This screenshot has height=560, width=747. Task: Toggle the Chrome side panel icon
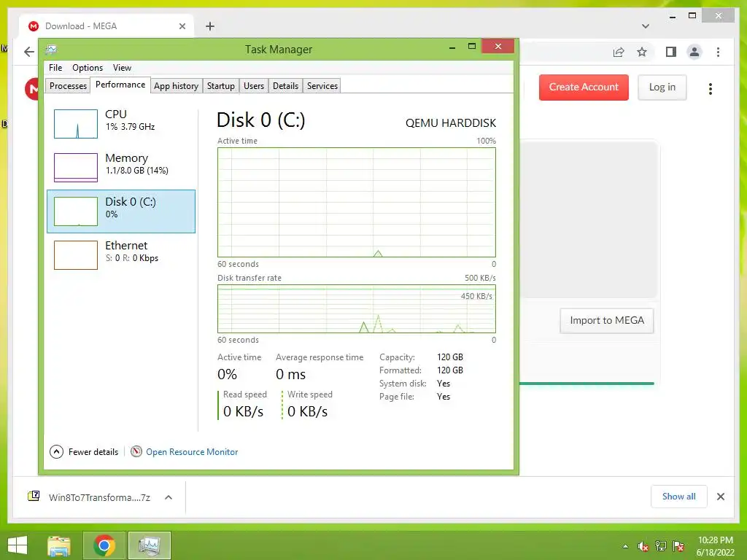click(671, 52)
